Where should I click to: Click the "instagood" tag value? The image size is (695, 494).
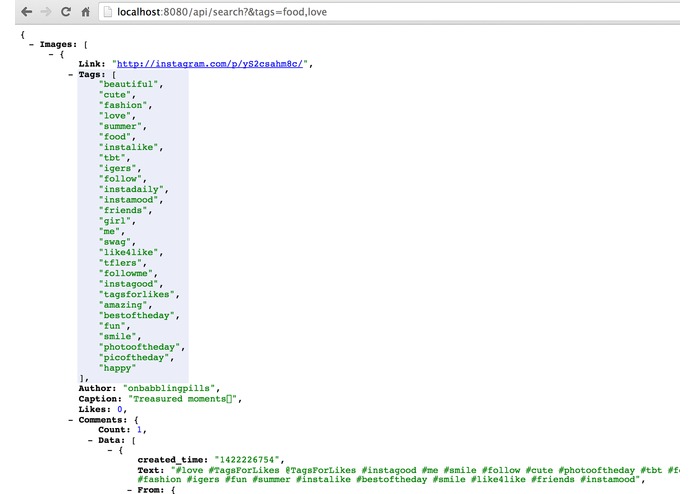[x=129, y=284]
